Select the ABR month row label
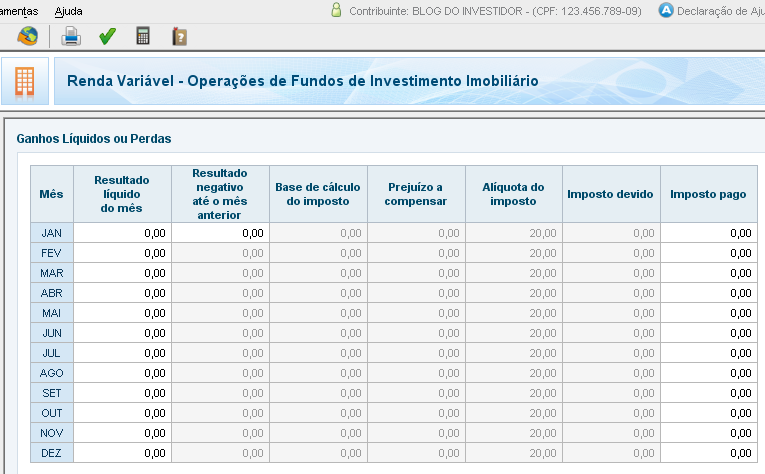This screenshot has width=765, height=474. point(52,293)
